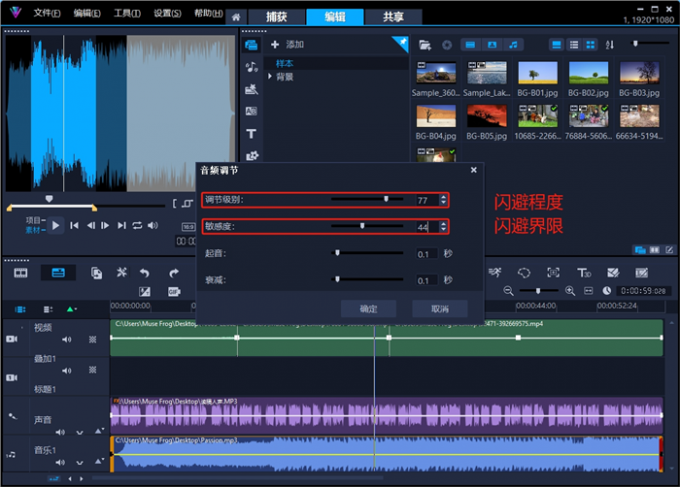The image size is (680, 487).
Task: Toggle show photos filter in library
Action: [492, 45]
